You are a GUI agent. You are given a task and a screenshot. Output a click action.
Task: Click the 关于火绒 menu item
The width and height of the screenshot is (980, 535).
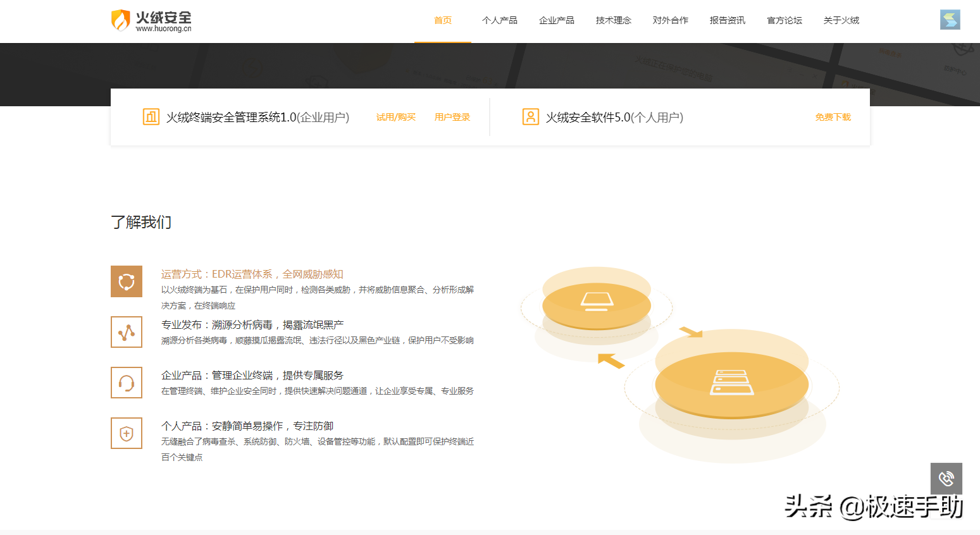click(x=841, y=20)
